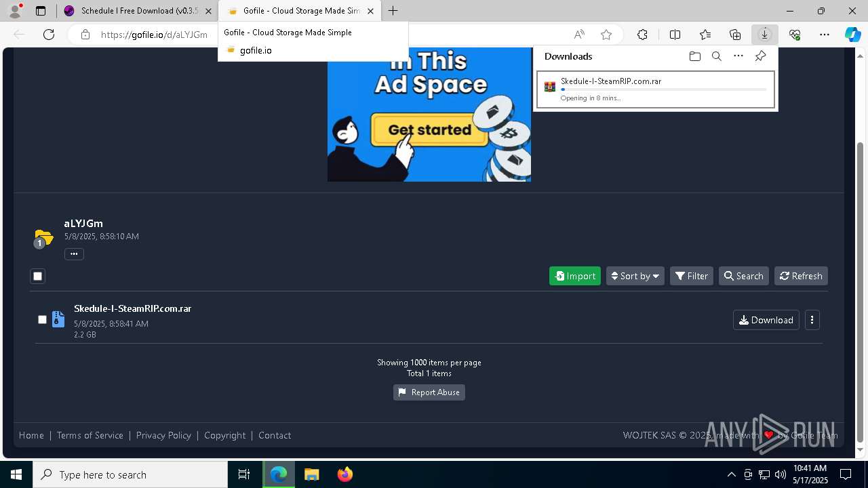The width and height of the screenshot is (868, 488).
Task: Close the Schedule I Free Download tab
Action: click(x=209, y=11)
